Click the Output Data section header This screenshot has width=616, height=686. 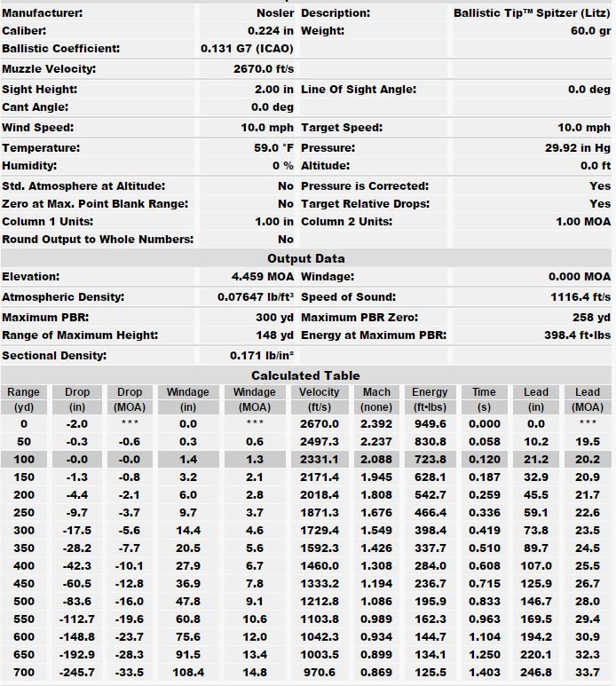coord(306,258)
